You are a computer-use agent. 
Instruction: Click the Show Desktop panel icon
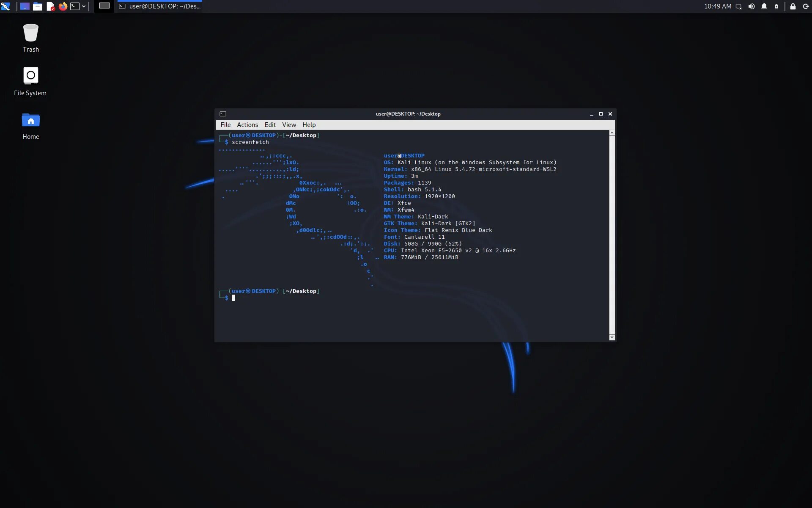(x=25, y=6)
